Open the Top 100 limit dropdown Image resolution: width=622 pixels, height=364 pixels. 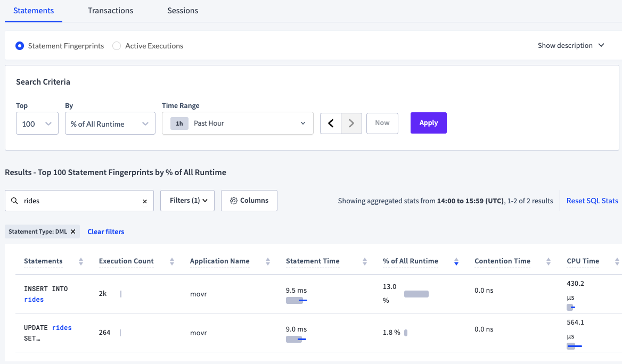(x=37, y=123)
